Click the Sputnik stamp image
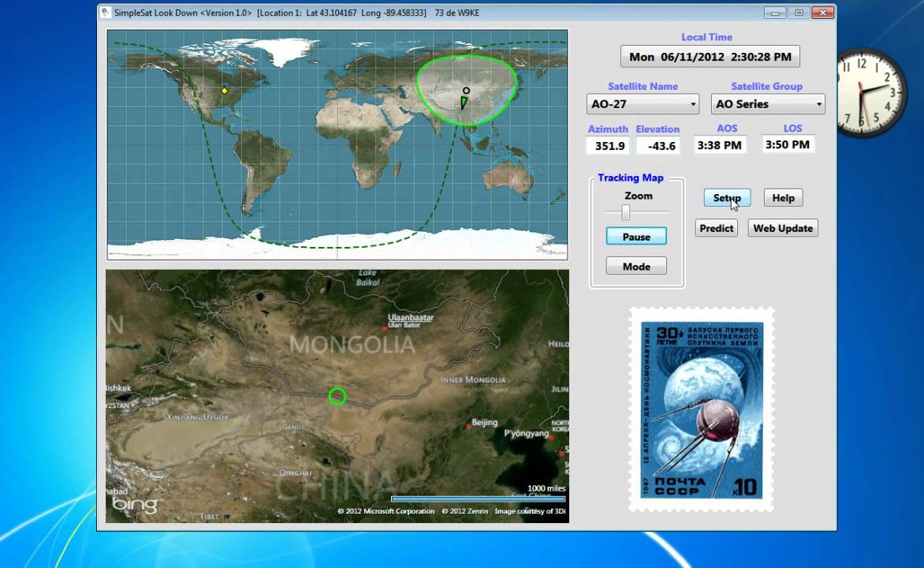 click(701, 409)
